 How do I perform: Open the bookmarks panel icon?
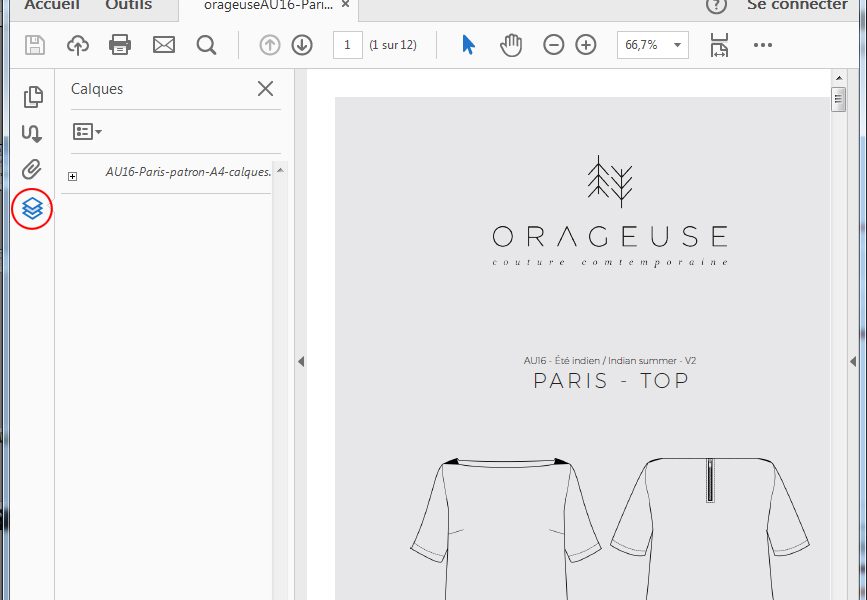(x=32, y=133)
